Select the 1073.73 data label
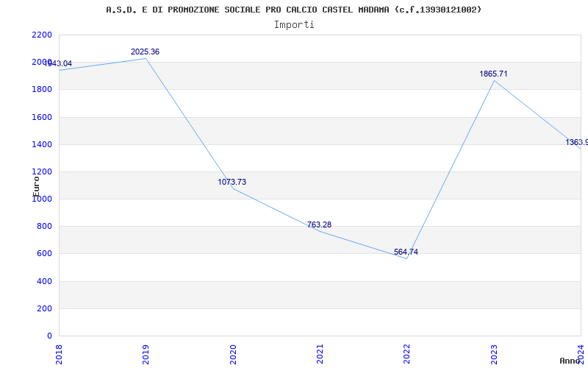 (x=232, y=182)
